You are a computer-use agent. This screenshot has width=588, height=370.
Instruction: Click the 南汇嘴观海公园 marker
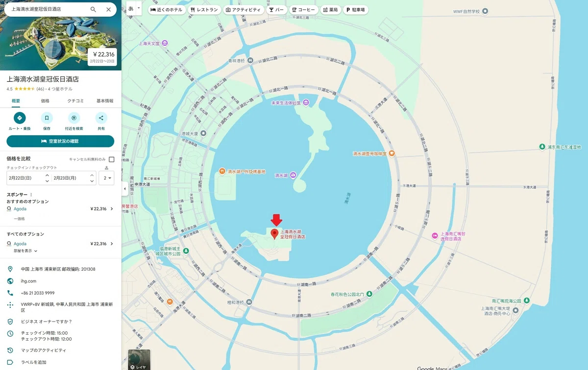pos(526,300)
